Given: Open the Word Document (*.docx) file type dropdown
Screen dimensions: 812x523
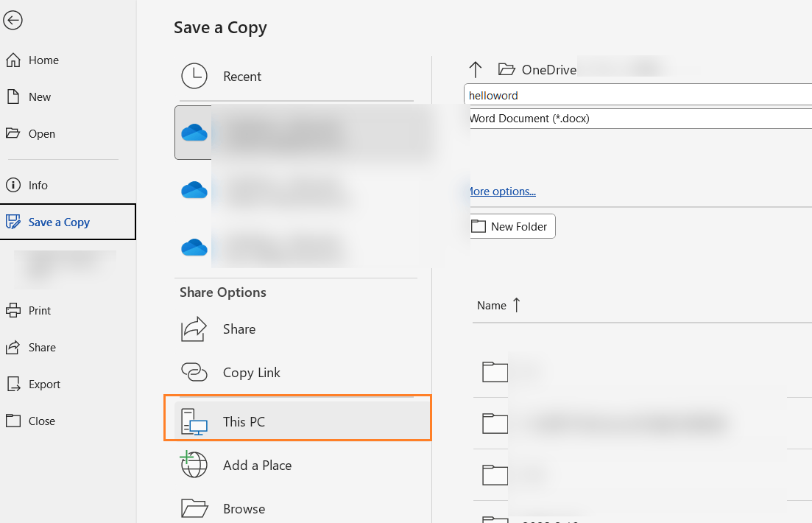Looking at the screenshot, I should pyautogui.click(x=639, y=118).
